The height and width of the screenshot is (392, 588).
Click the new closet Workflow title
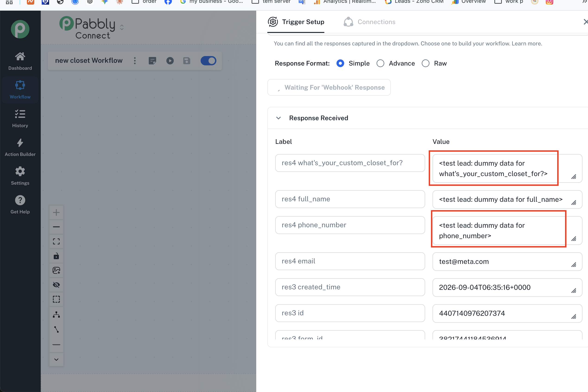click(89, 60)
